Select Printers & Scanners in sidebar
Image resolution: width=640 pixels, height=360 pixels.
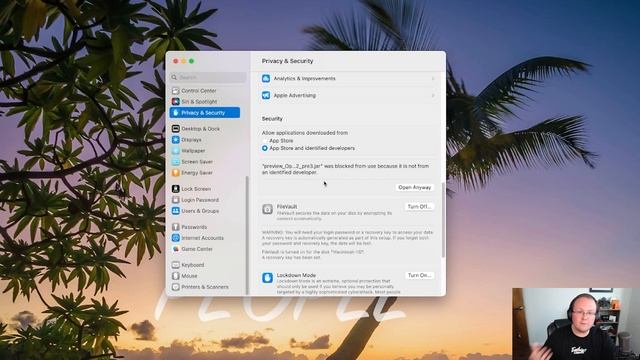point(205,287)
